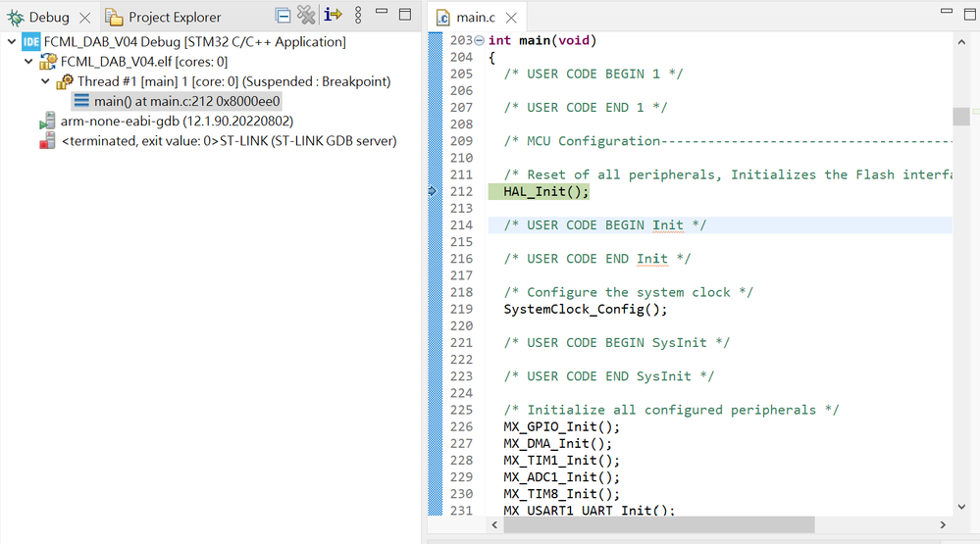This screenshot has width=980, height=544.
Task: Select main() at main.c:212 stack frame
Action: pyautogui.click(x=186, y=101)
